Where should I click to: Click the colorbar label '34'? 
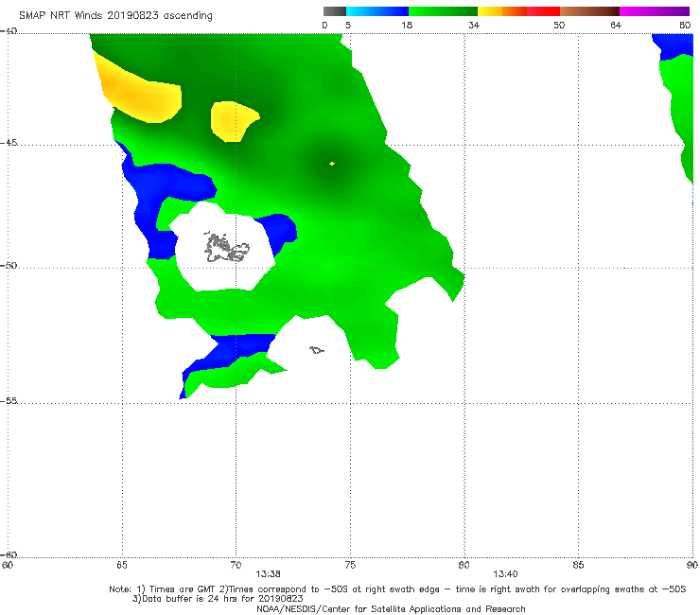click(474, 26)
